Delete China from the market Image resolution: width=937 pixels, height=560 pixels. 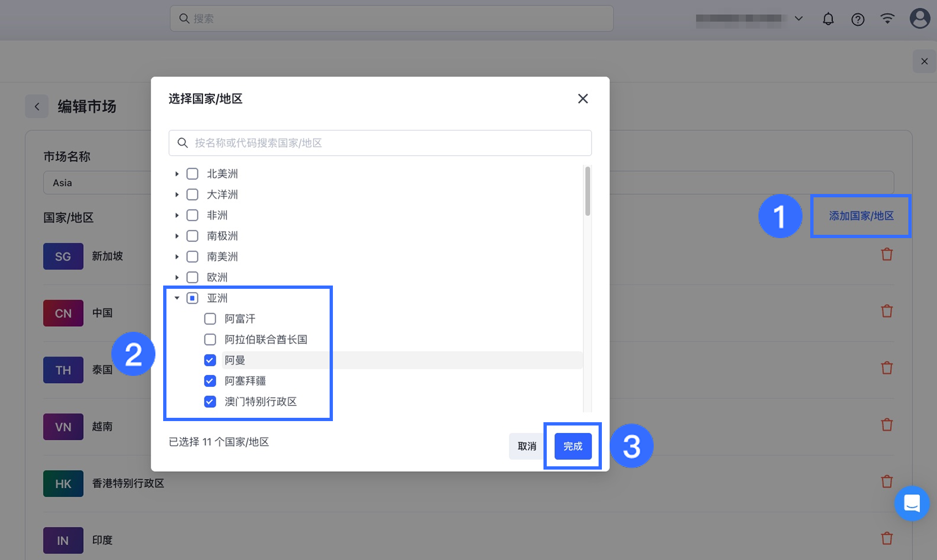click(x=887, y=311)
